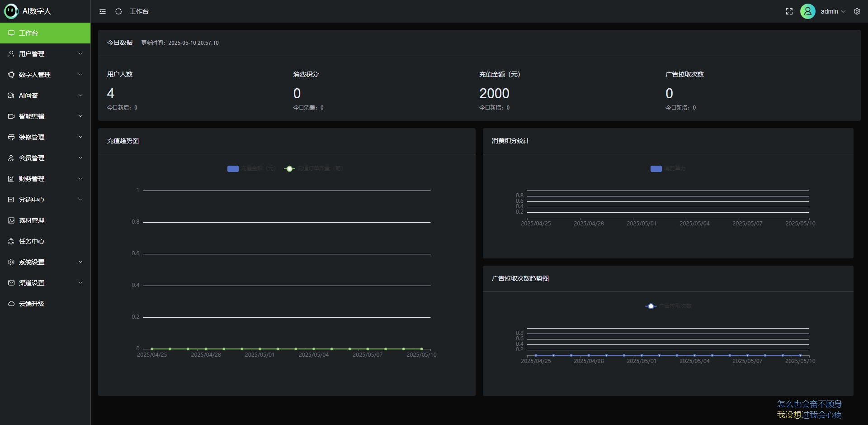Screen dimensions: 868x425
Task: Click the refresh icon in the top bar
Action: click(118, 11)
